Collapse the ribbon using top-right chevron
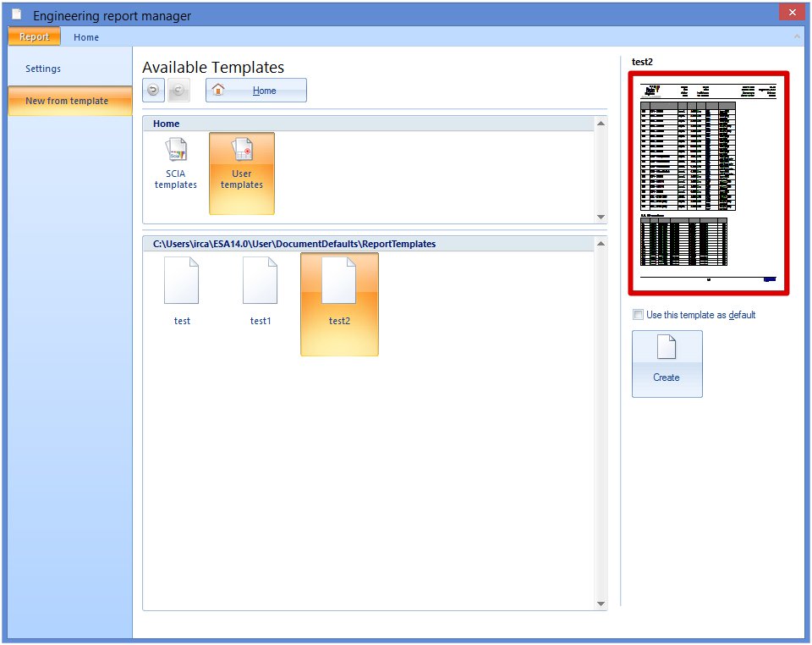This screenshot has width=812, height=645. click(796, 37)
